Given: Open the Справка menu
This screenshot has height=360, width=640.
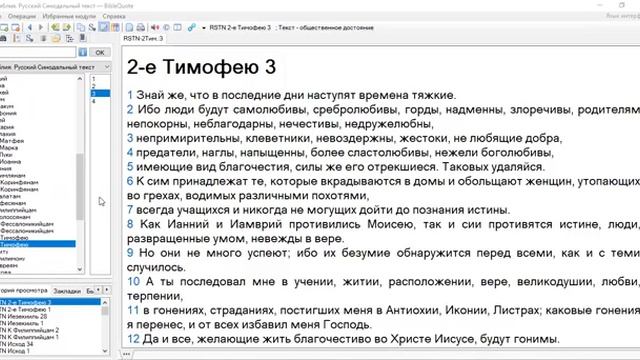Looking at the screenshot, I should click(x=114, y=16).
